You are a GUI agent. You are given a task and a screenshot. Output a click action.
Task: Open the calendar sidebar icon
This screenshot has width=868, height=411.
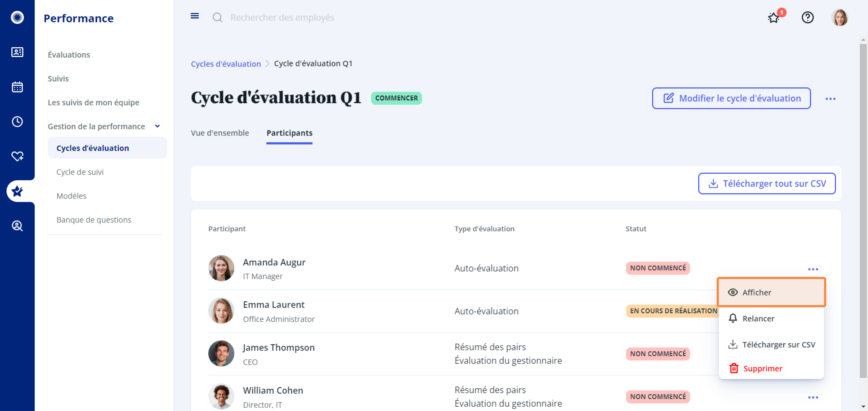(x=17, y=87)
